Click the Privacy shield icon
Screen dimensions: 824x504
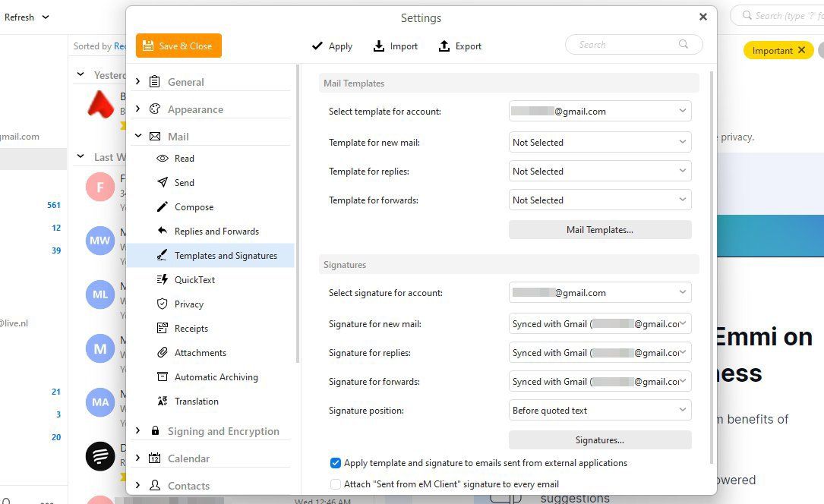[161, 304]
